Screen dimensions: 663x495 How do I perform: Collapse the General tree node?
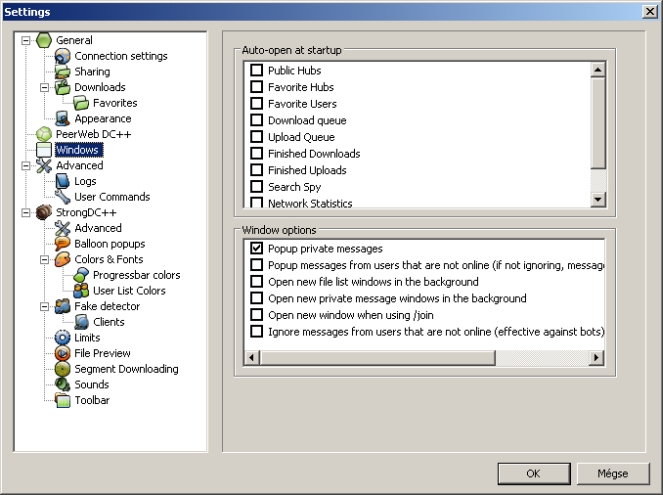click(x=26, y=41)
